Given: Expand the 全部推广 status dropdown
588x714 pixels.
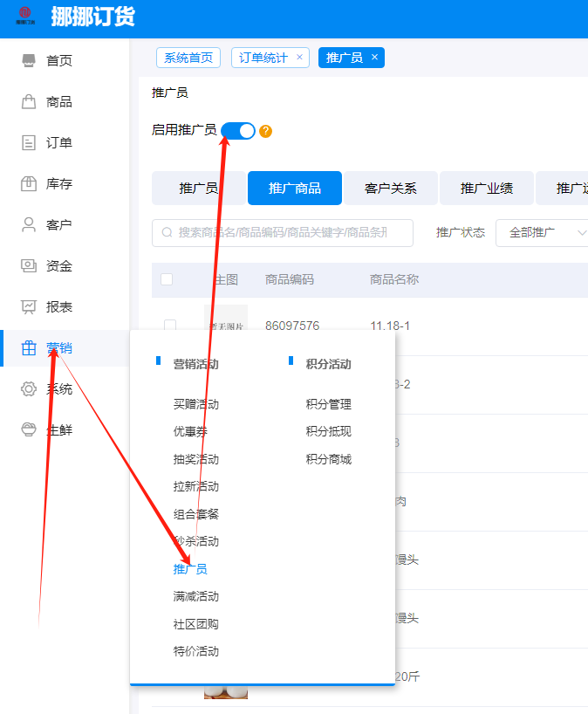Looking at the screenshot, I should pos(547,232).
